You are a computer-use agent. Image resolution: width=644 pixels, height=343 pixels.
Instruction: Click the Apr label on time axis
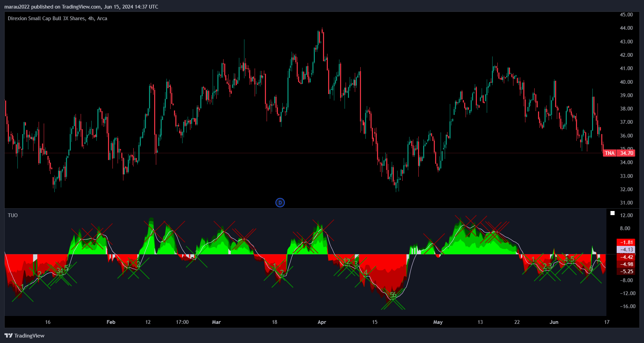tap(322, 322)
